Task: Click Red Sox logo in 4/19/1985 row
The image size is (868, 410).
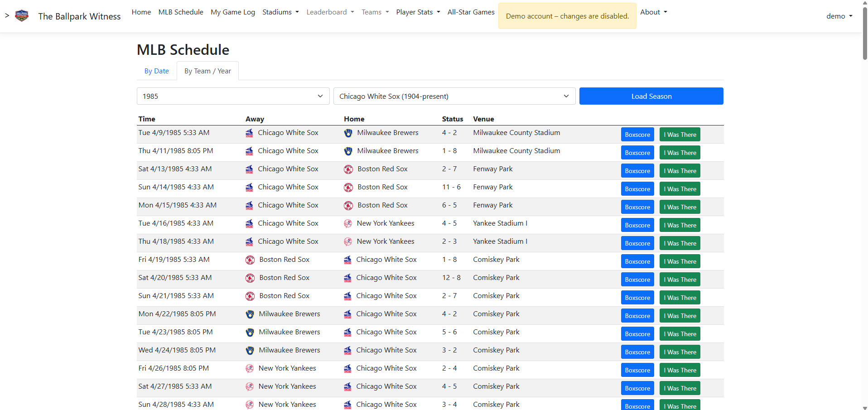Action: [x=250, y=260]
